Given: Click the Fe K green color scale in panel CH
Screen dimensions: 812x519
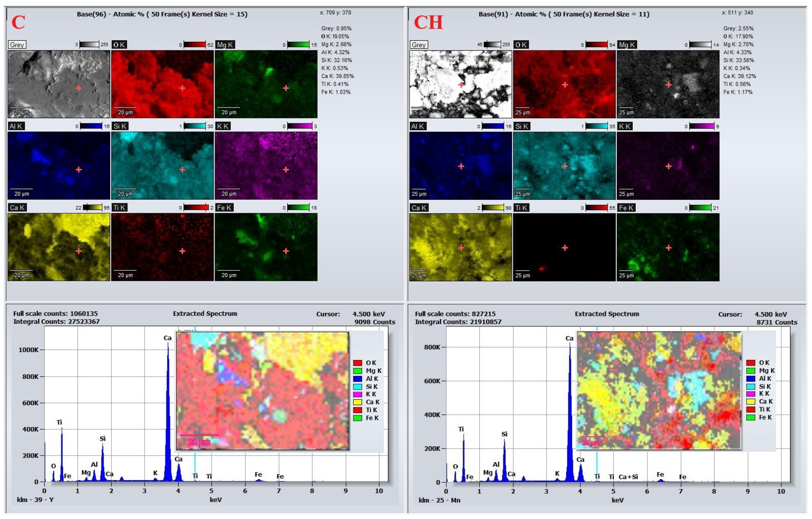Looking at the screenshot, I should pyautogui.click(x=700, y=208).
